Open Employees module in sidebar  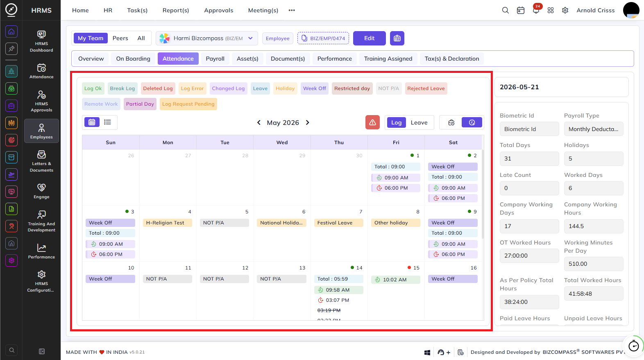coord(41,131)
